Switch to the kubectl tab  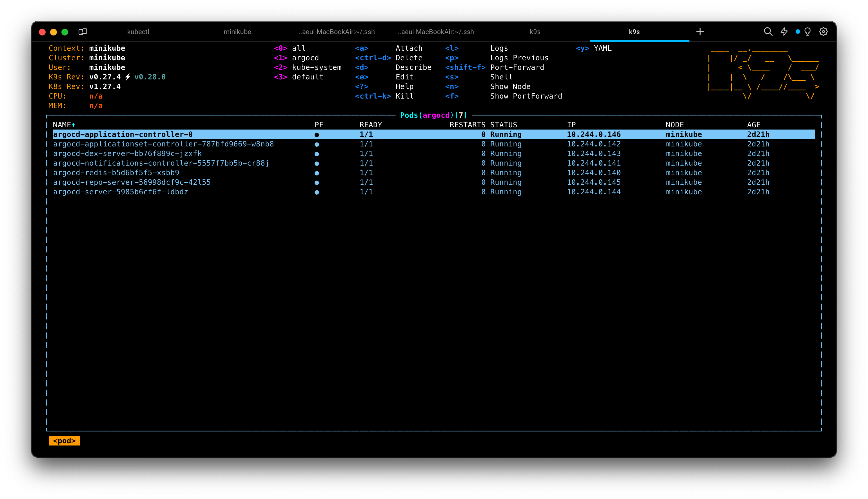point(138,32)
